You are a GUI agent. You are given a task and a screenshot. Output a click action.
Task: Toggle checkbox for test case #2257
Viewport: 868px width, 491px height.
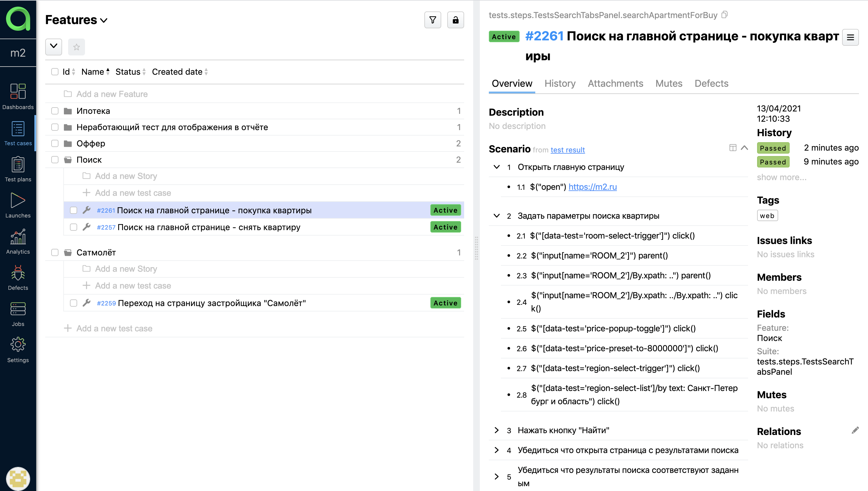pyautogui.click(x=74, y=227)
